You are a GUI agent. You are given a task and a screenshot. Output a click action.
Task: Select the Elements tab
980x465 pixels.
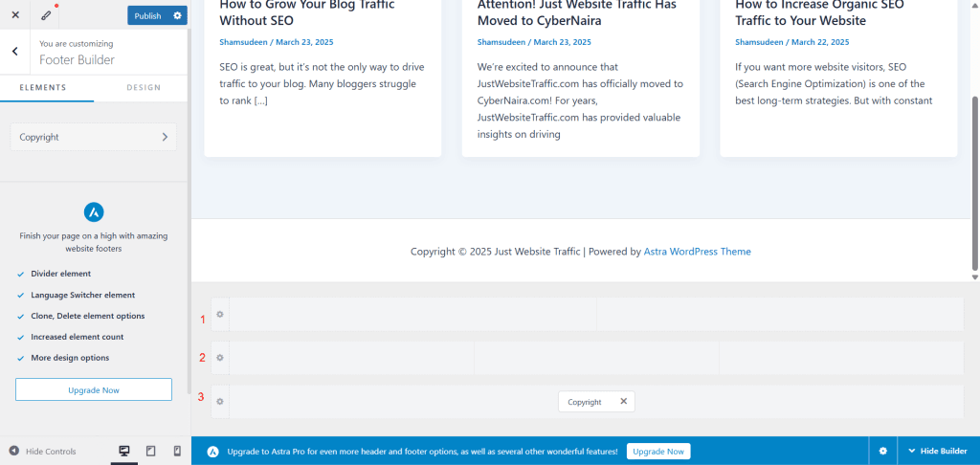tap(43, 87)
